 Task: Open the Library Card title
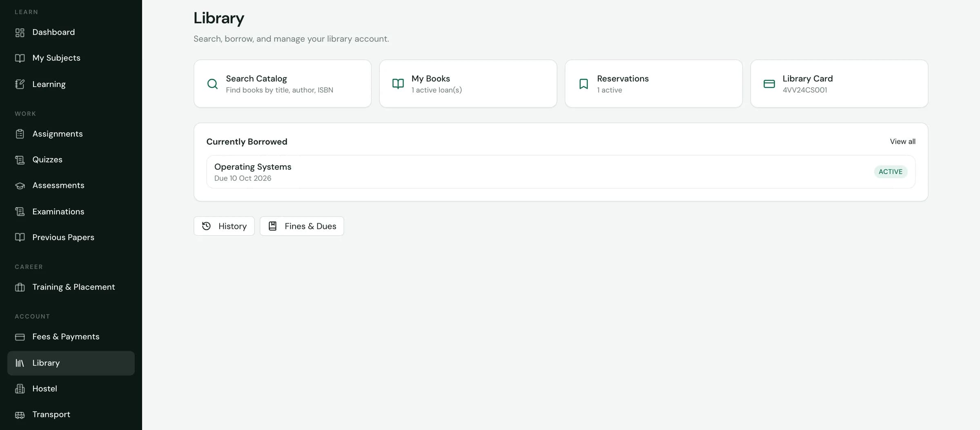pyautogui.click(x=808, y=78)
